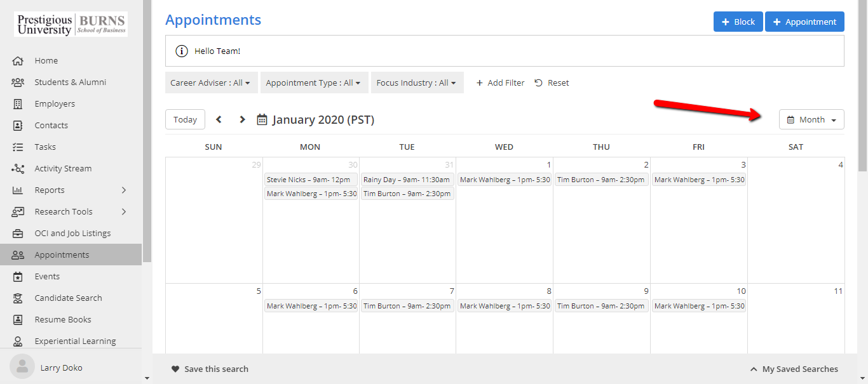
Task: Click the OCI and Job Listings briefcase icon
Action: click(18, 234)
